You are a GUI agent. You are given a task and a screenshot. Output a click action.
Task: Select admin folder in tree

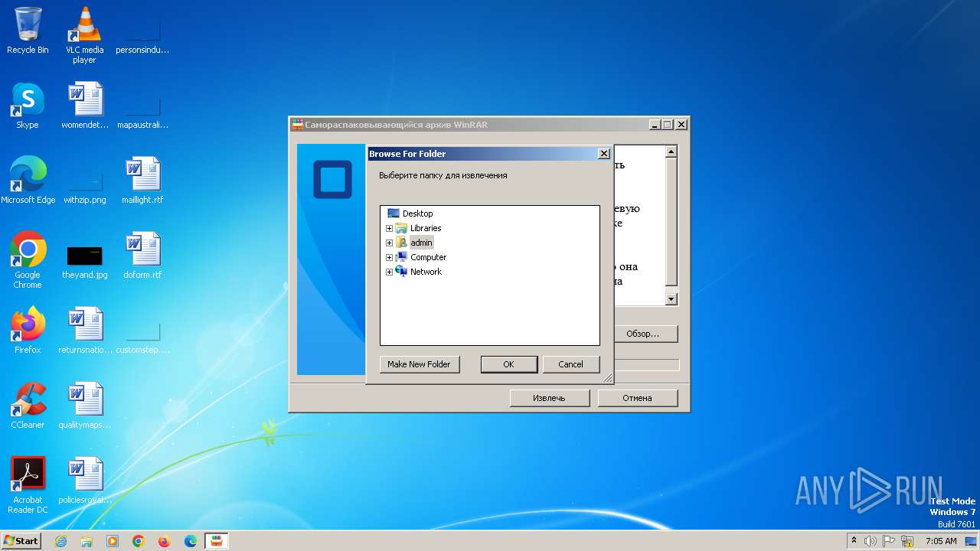pyautogui.click(x=421, y=243)
